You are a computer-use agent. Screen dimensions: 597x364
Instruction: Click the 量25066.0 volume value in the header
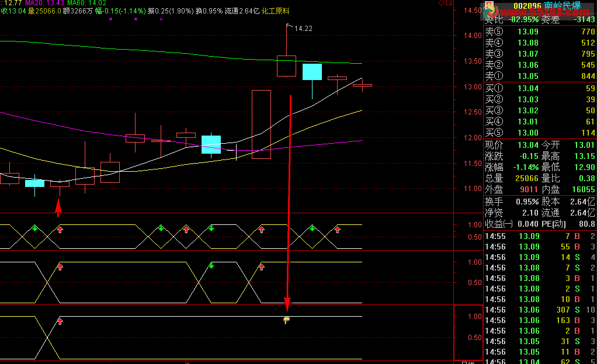44,11
